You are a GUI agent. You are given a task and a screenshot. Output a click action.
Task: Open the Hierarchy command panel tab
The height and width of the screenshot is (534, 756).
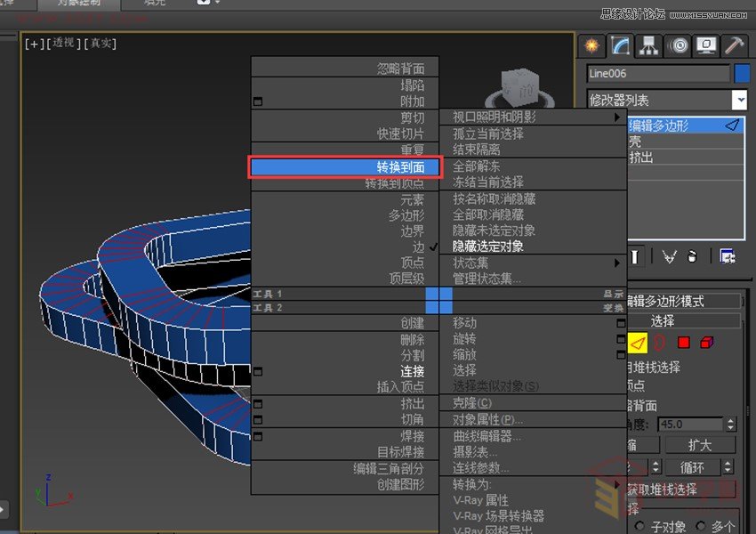pyautogui.click(x=648, y=45)
